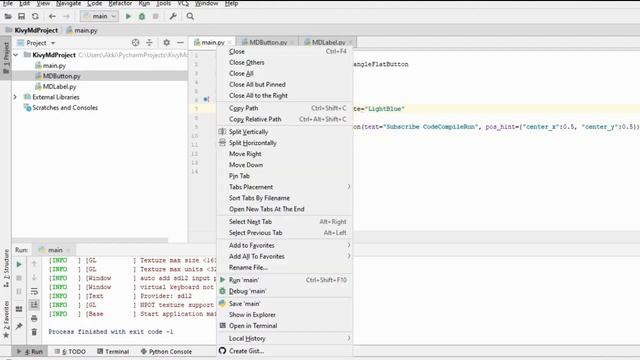
Task: Click the print icon in Run panel
Action: (34, 318)
